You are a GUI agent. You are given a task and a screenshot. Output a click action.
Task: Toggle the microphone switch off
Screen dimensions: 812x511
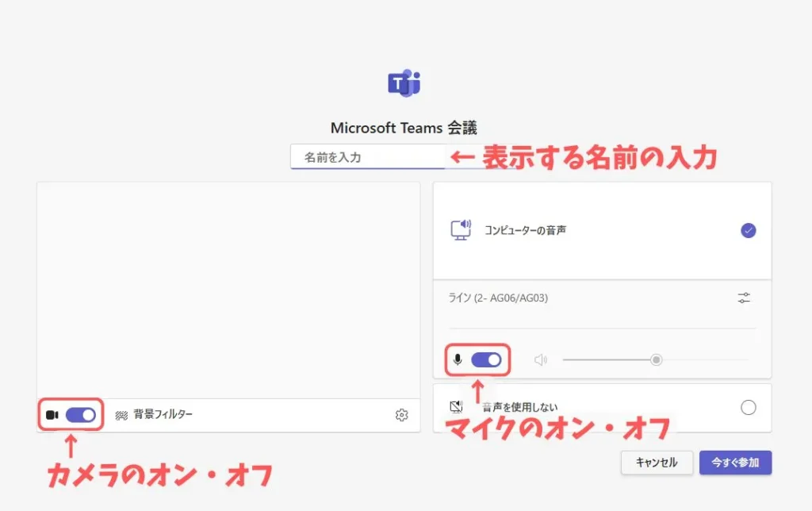coord(486,359)
